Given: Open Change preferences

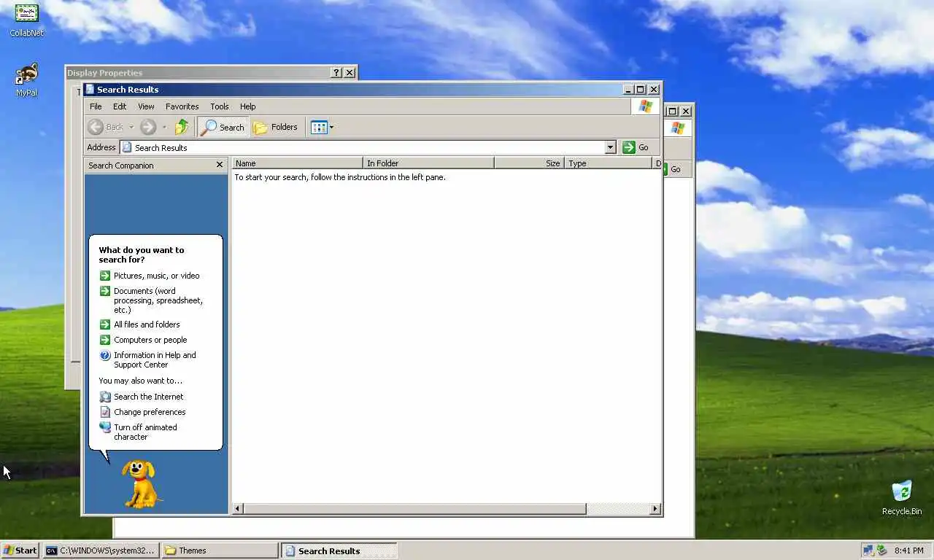Looking at the screenshot, I should (x=150, y=412).
